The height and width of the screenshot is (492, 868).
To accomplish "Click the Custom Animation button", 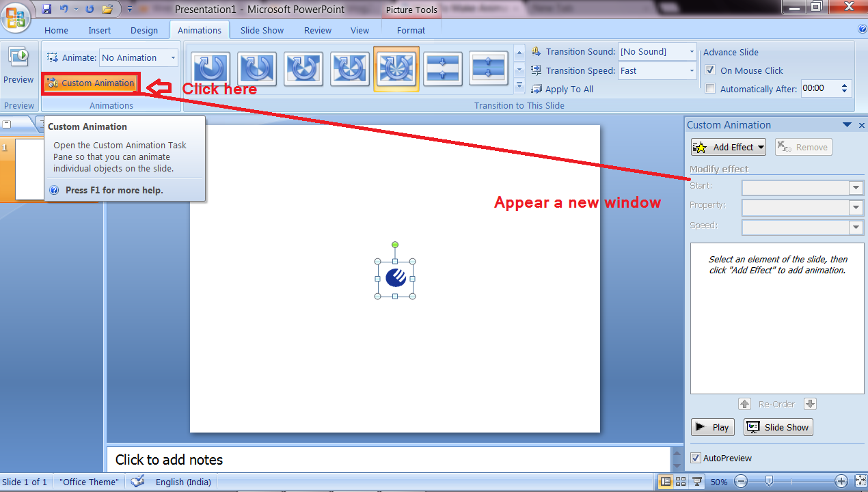I will (x=91, y=83).
